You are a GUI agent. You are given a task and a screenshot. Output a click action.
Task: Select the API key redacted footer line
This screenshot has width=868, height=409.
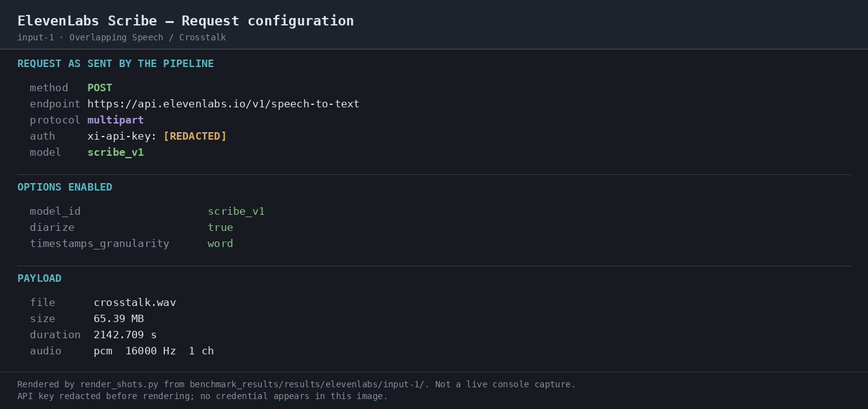click(203, 396)
